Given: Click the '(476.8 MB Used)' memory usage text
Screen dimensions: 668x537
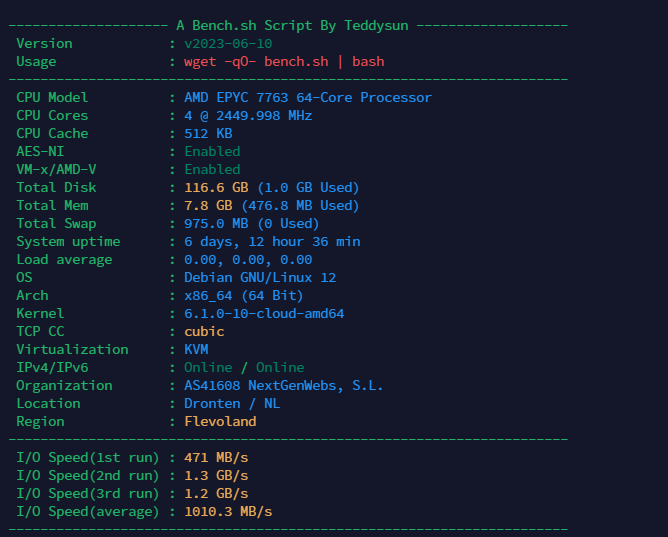Looking at the screenshot, I should [x=300, y=206].
